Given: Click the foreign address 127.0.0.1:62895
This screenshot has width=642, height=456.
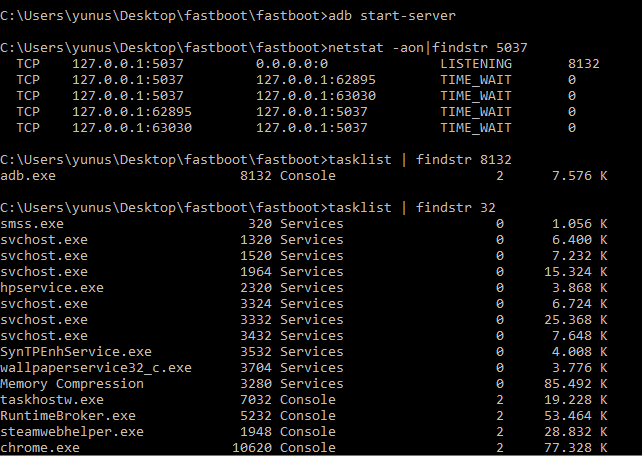Looking at the screenshot, I should pyautogui.click(x=316, y=80).
